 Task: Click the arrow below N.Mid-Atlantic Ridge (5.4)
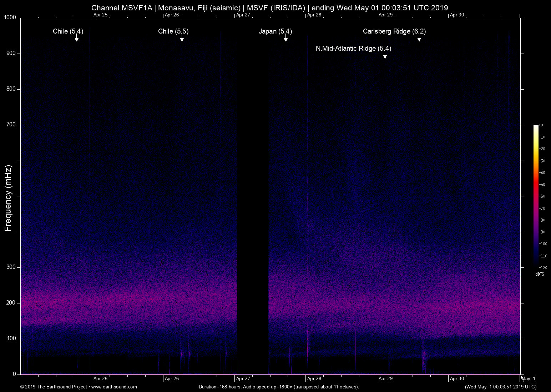tap(385, 55)
